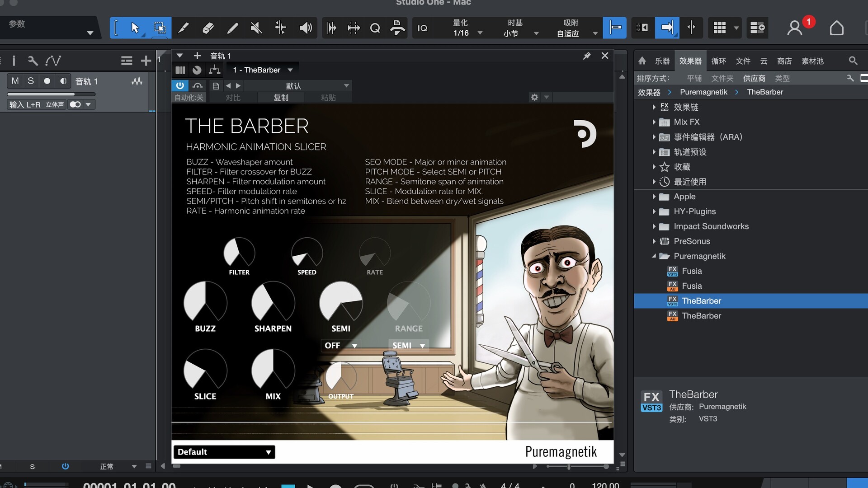The width and height of the screenshot is (868, 488).
Task: Click the IQ quantize button
Action: (x=422, y=28)
